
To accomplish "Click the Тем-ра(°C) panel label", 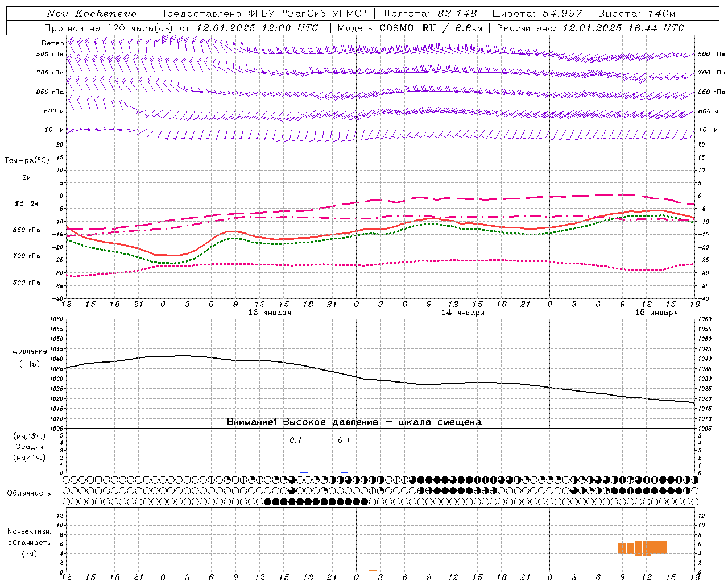I will pyautogui.click(x=27, y=161).
